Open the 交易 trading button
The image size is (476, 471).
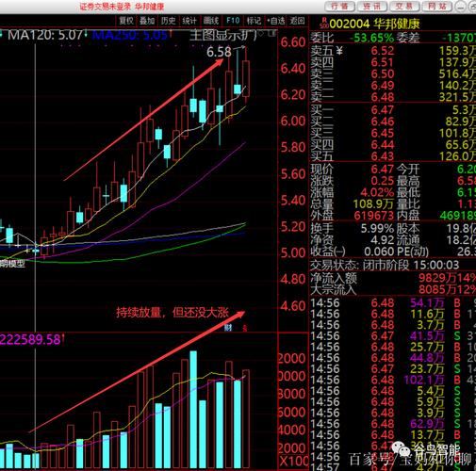tap(404, 6)
